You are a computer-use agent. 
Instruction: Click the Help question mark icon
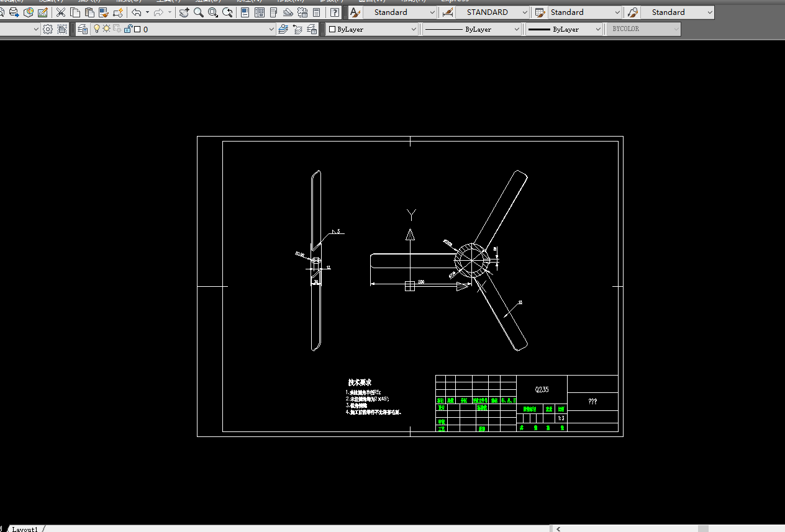click(x=335, y=12)
